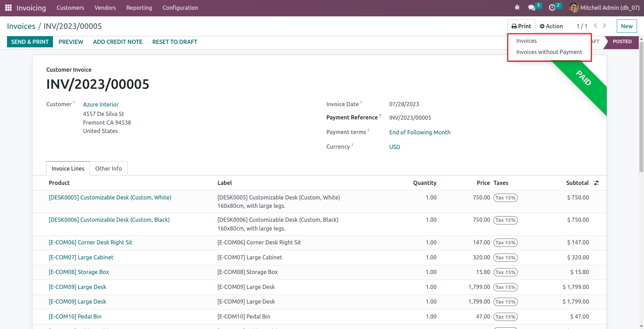The image size is (644, 329).
Task: Open the apps grid home menu
Action: [x=8, y=8]
